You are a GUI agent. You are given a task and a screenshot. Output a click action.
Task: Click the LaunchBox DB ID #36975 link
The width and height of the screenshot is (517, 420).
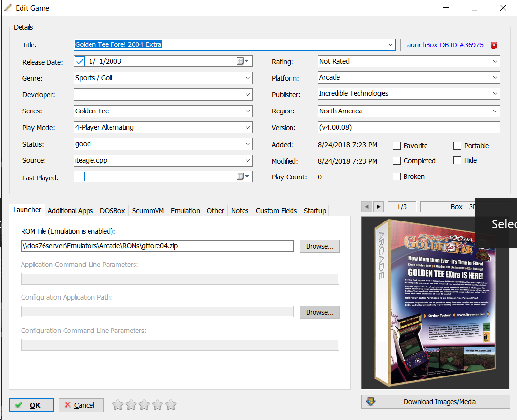444,45
